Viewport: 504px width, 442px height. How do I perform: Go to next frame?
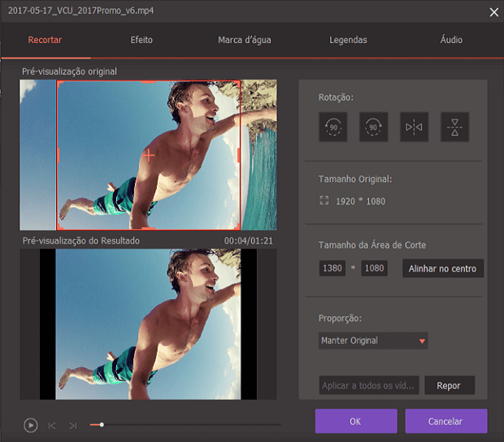click(73, 425)
